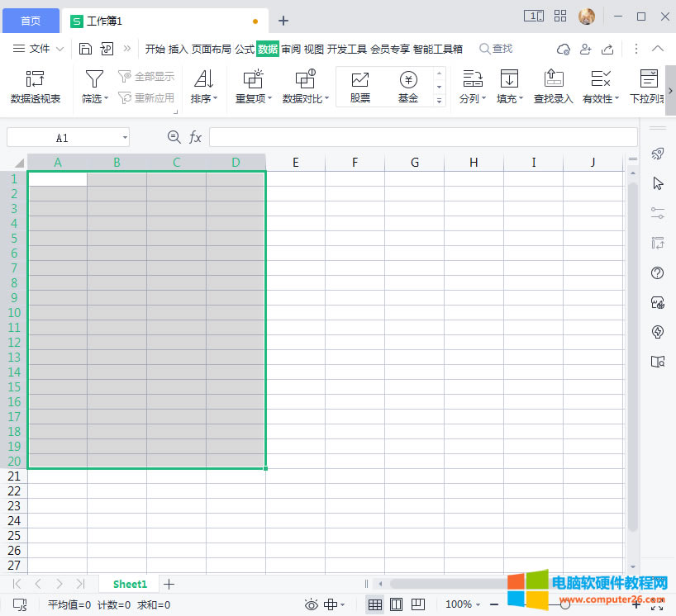Image resolution: width=676 pixels, height=616 pixels.
Task: Open the 审阅 review ribbon tab
Action: [291, 49]
